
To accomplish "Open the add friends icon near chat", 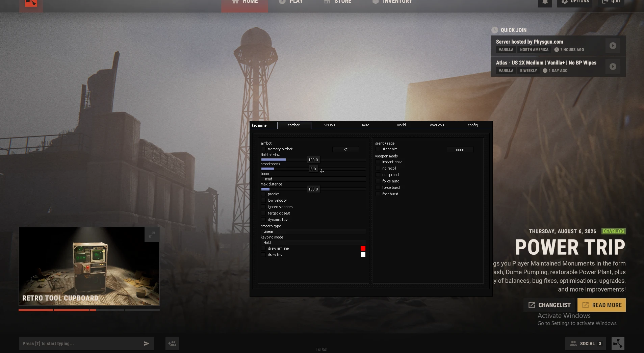I will point(172,344).
